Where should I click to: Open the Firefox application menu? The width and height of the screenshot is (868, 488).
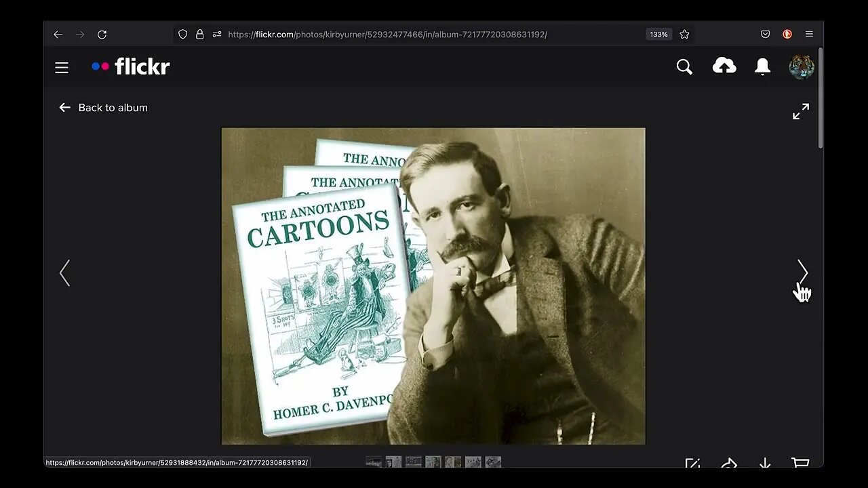pyautogui.click(x=809, y=34)
